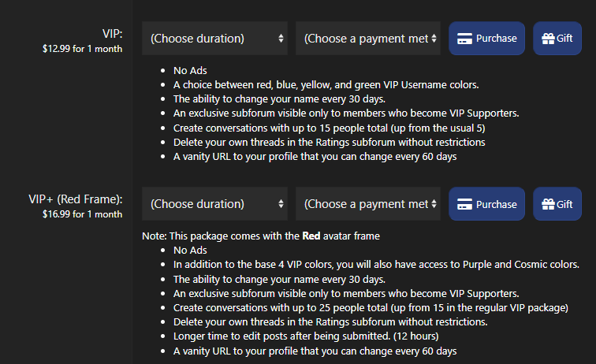Click the "VIP+ (Red Frame):" package label
The width and height of the screenshot is (596, 364).
(x=70, y=199)
